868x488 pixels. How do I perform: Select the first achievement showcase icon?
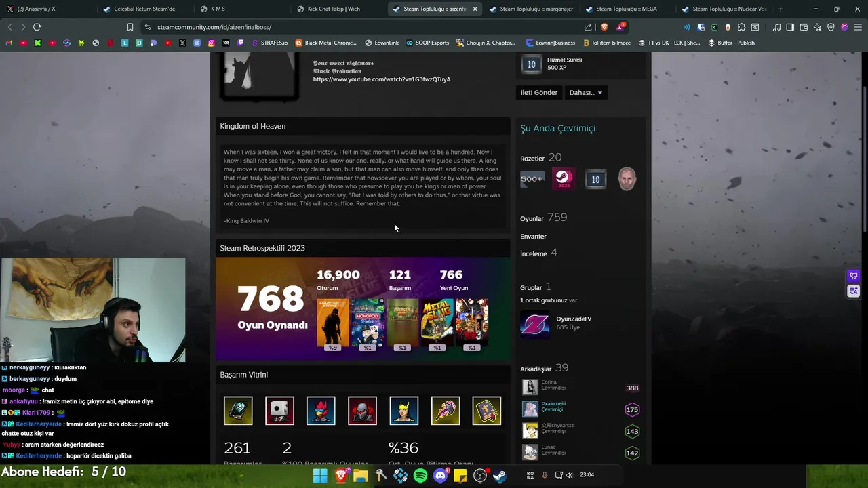click(x=238, y=411)
